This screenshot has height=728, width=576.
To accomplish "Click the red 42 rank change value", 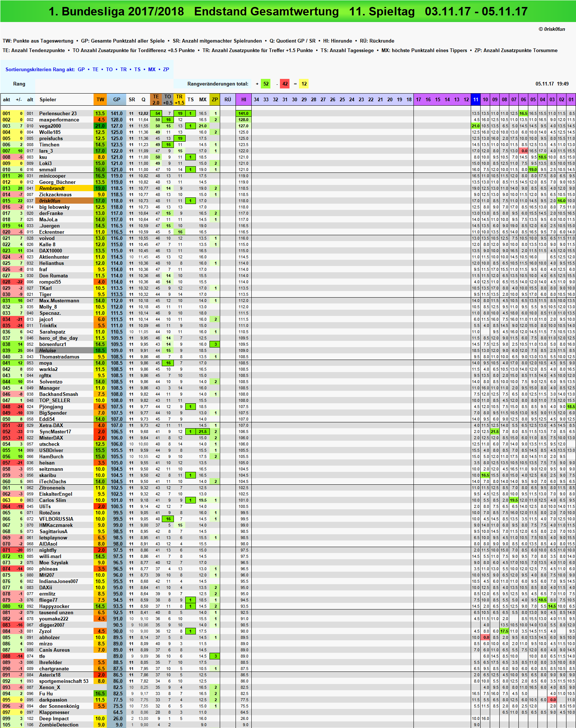I will 285,84.
